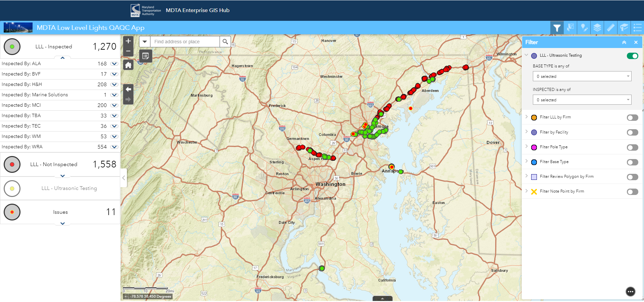Zoom in on the map

[128, 41]
